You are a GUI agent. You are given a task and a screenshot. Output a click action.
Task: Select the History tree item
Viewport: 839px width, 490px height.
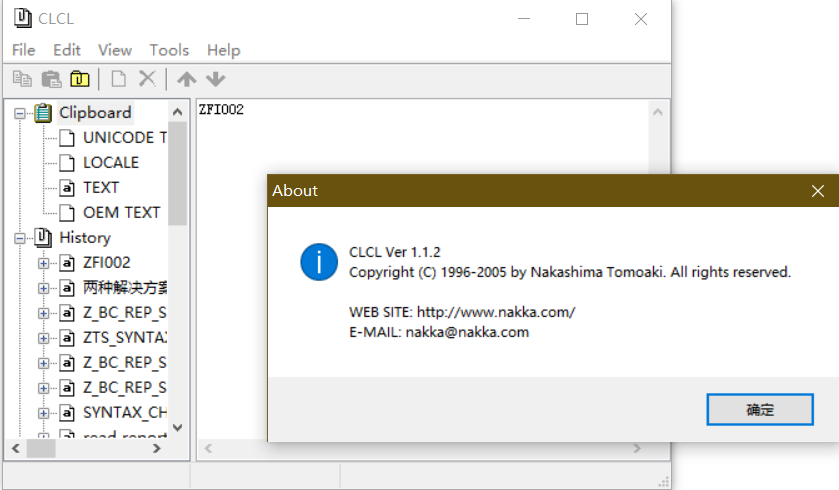[85, 238]
